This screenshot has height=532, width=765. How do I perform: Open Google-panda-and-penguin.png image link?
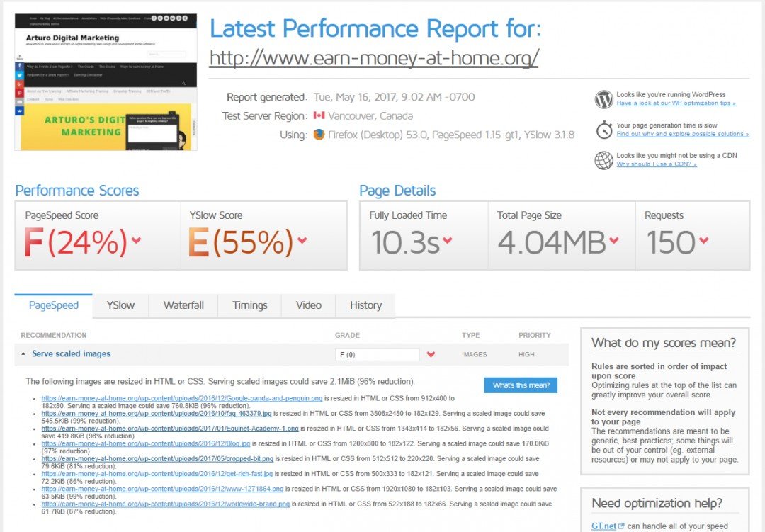pos(182,398)
